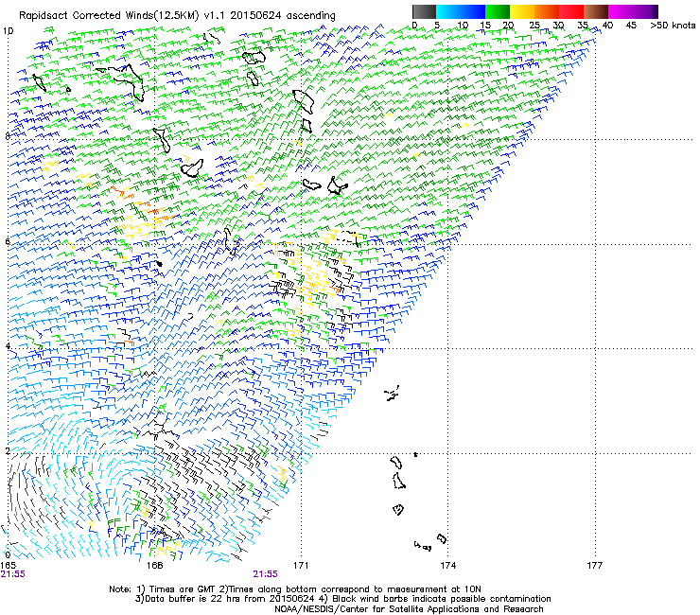Select the legend label '45'
The image size is (700, 615).
(631, 25)
